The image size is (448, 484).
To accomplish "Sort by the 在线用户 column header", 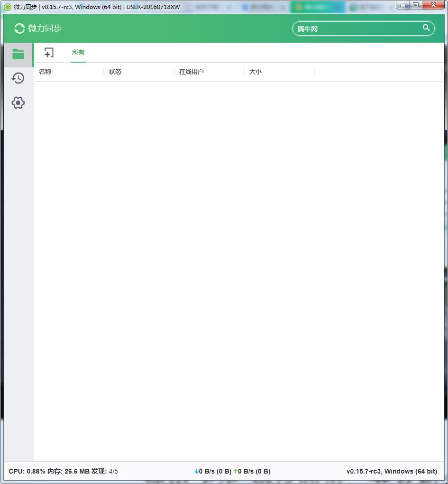I will click(192, 72).
